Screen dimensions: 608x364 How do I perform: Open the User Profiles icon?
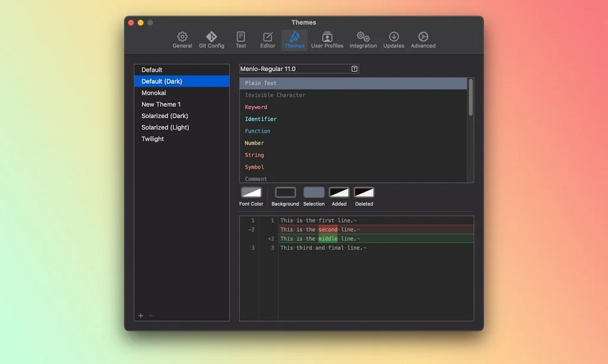(327, 39)
